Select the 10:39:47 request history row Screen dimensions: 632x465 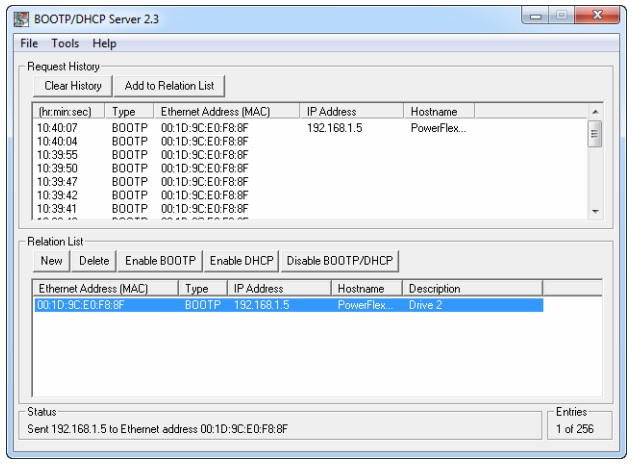(310, 182)
